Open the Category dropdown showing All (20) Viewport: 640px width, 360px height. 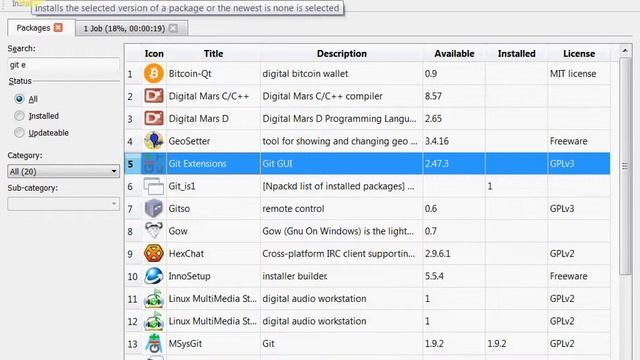pyautogui.click(x=63, y=171)
